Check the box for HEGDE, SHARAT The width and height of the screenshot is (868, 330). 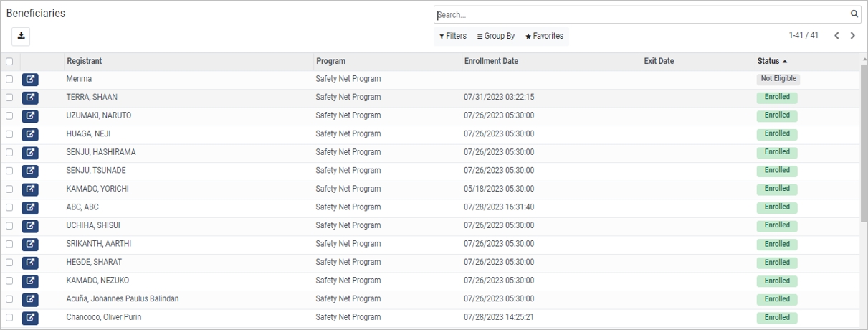(x=9, y=263)
